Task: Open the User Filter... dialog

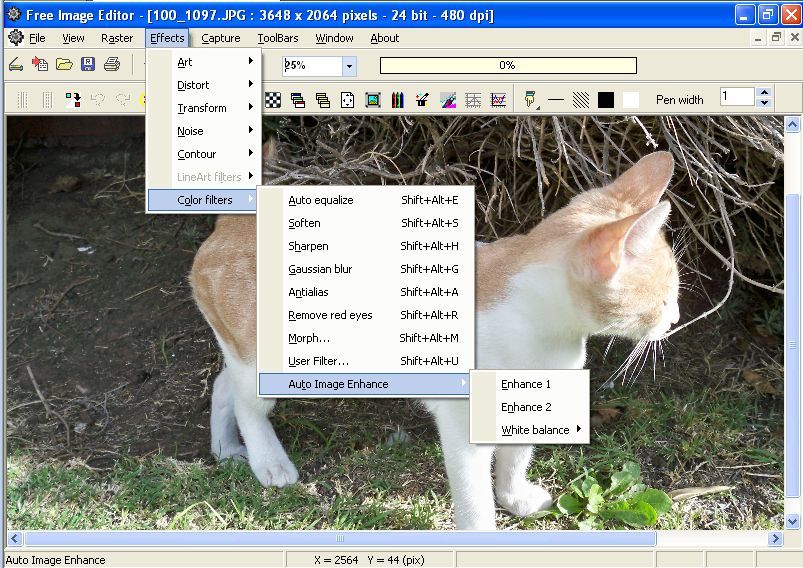Action: (367, 361)
